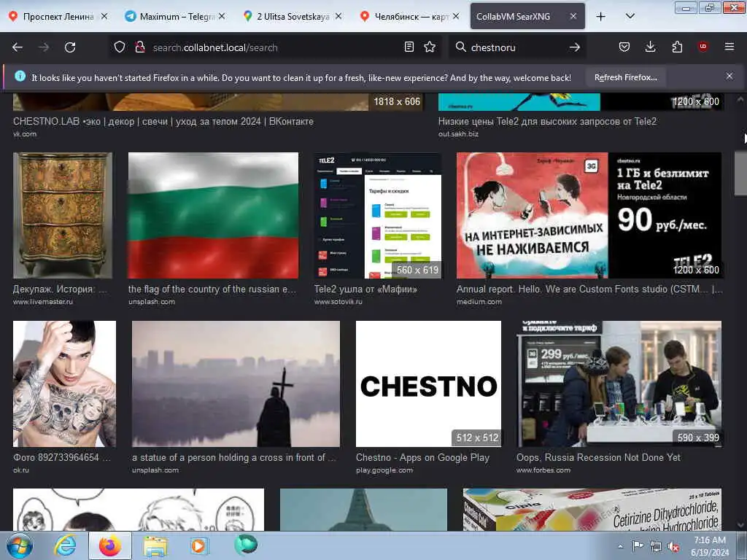The image size is (747, 560).
Task: Open the wooden dresser image result
Action: (x=63, y=215)
